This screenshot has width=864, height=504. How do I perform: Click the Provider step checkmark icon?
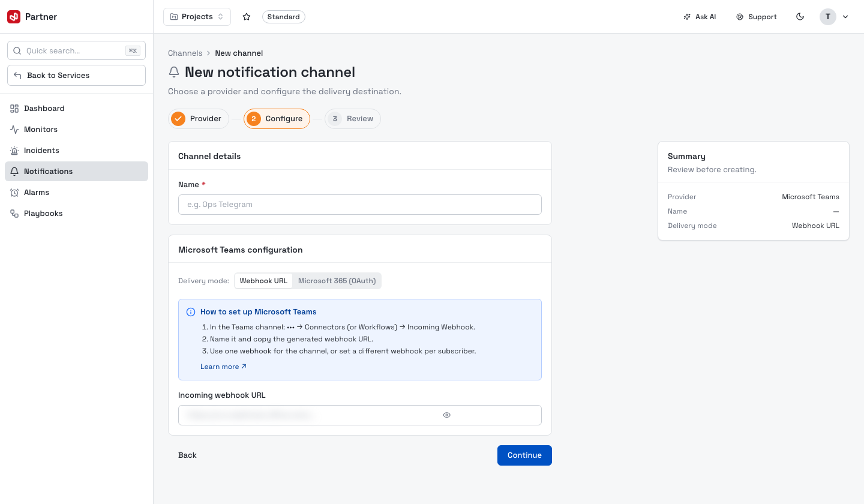point(178,119)
